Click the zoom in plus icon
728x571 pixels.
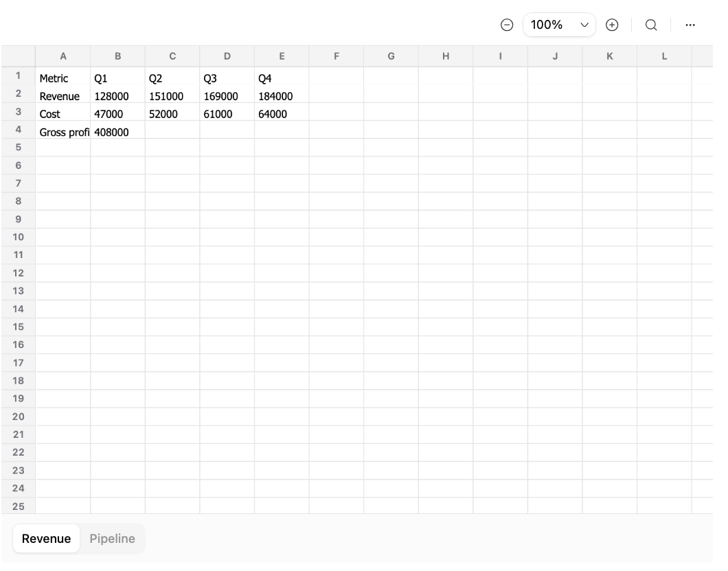612,25
